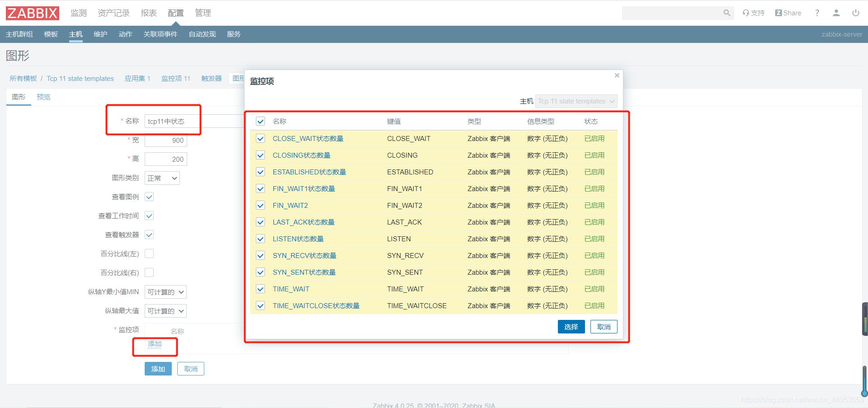868x408 pixels.
Task: Open Tcp 11 state templates breadcrumb
Action: tap(80, 79)
